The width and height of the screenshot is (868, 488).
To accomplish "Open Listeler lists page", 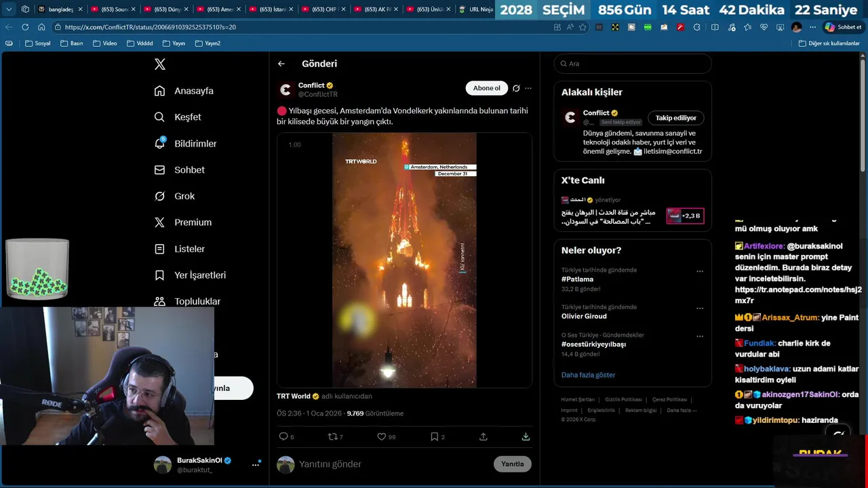I will point(179,249).
